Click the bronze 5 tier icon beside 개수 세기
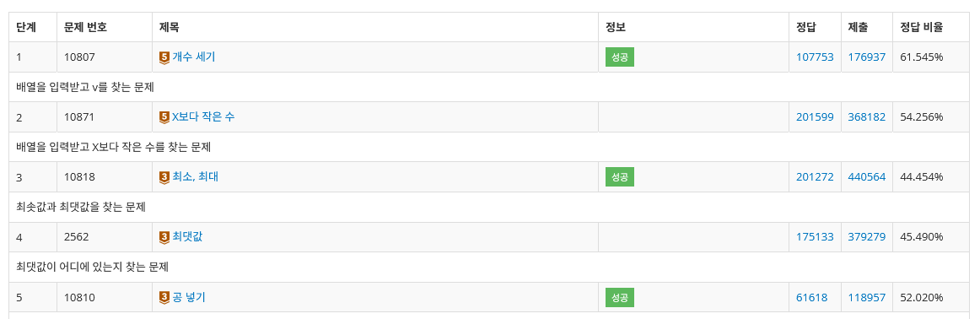980x319 pixels. click(165, 57)
